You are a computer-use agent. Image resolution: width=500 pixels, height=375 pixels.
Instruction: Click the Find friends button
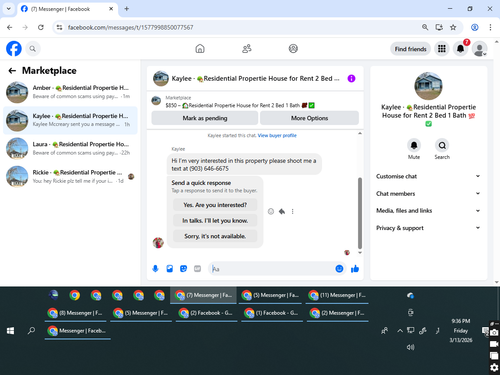[410, 49]
